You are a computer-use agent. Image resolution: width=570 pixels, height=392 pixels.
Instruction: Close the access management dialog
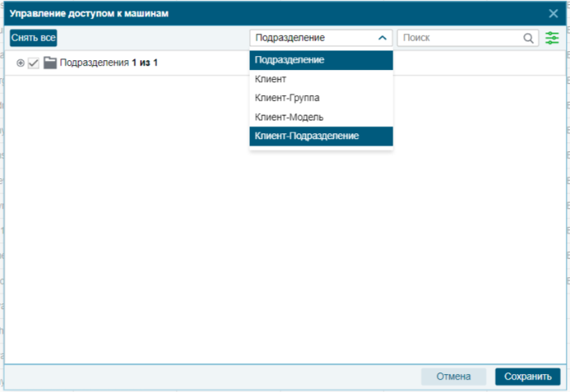click(x=553, y=13)
